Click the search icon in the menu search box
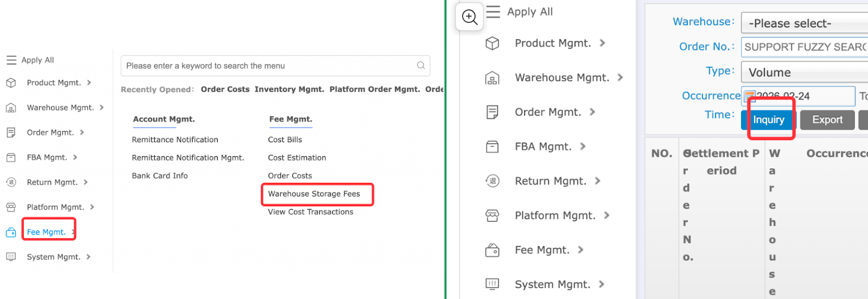Viewport: 868px width, 299px height. 421,66
